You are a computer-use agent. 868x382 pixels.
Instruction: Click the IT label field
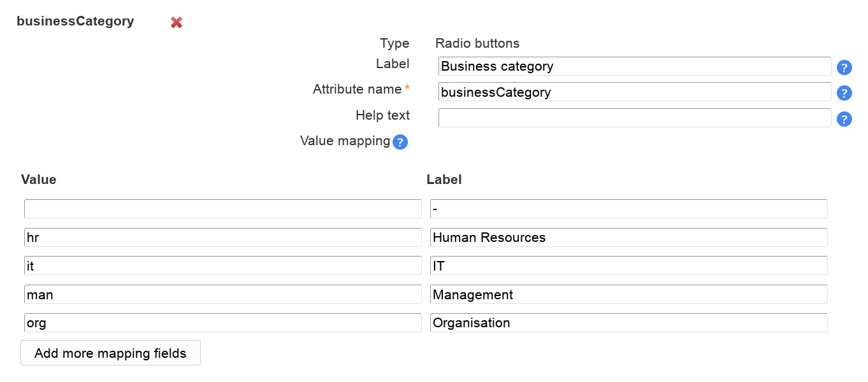(628, 266)
